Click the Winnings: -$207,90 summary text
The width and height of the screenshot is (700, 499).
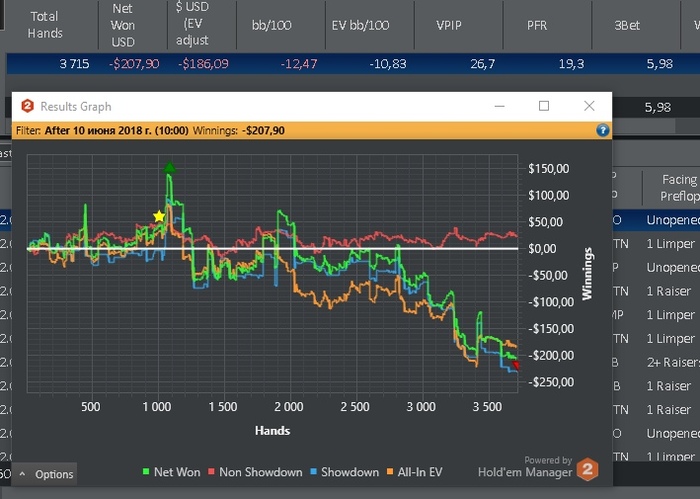tap(238, 130)
